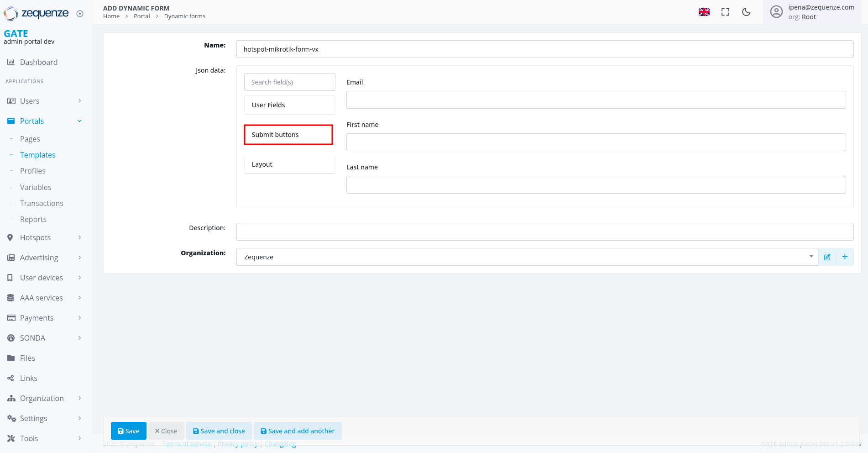
Task: Click the edit organization pencil icon
Action: [x=827, y=257]
